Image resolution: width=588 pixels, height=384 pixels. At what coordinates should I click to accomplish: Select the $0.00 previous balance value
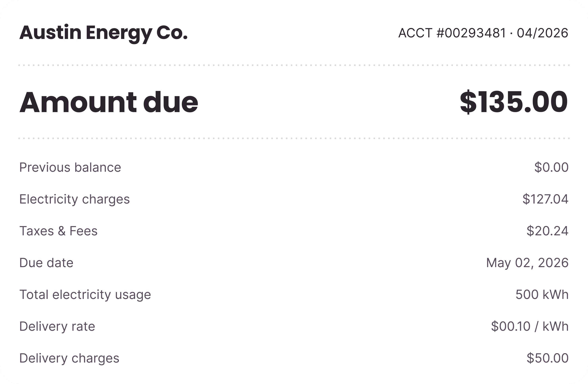point(551,167)
